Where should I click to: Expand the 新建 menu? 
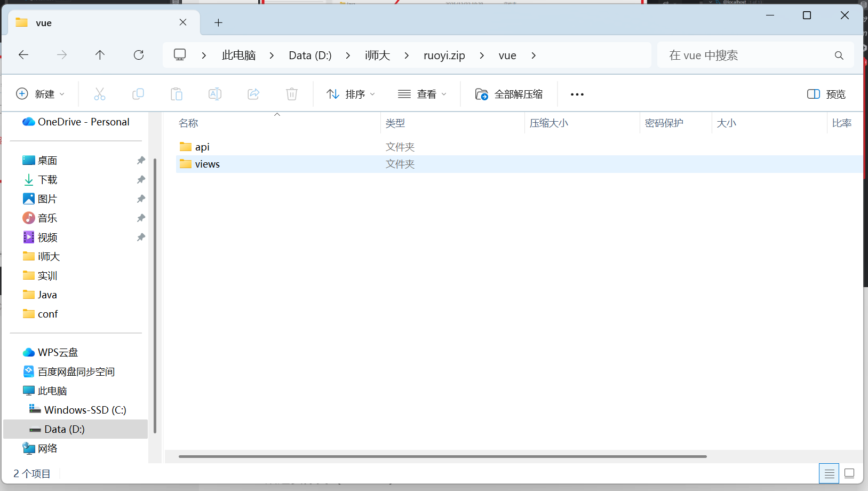(x=41, y=93)
